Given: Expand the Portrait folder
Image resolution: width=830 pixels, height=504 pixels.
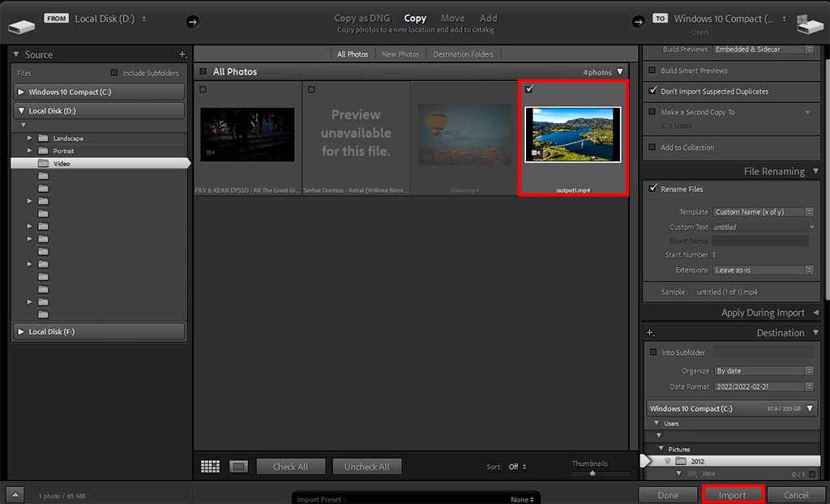Looking at the screenshot, I should click(x=30, y=151).
